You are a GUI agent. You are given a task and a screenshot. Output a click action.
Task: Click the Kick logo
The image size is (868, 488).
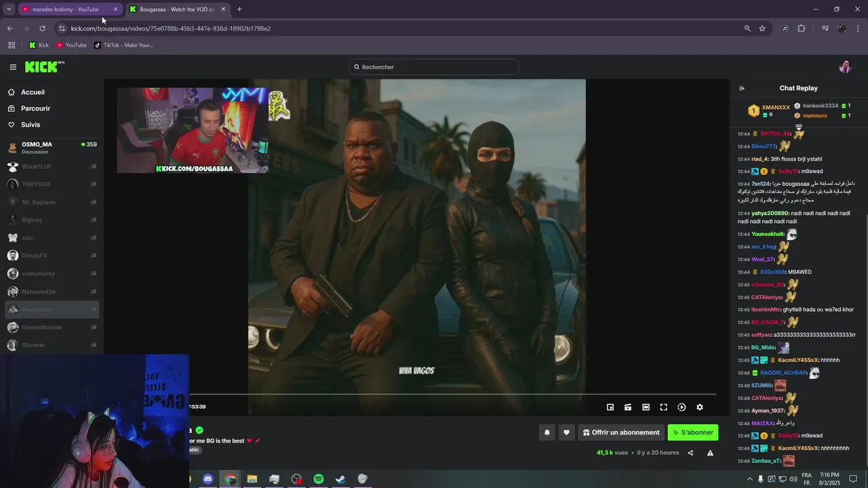(44, 66)
